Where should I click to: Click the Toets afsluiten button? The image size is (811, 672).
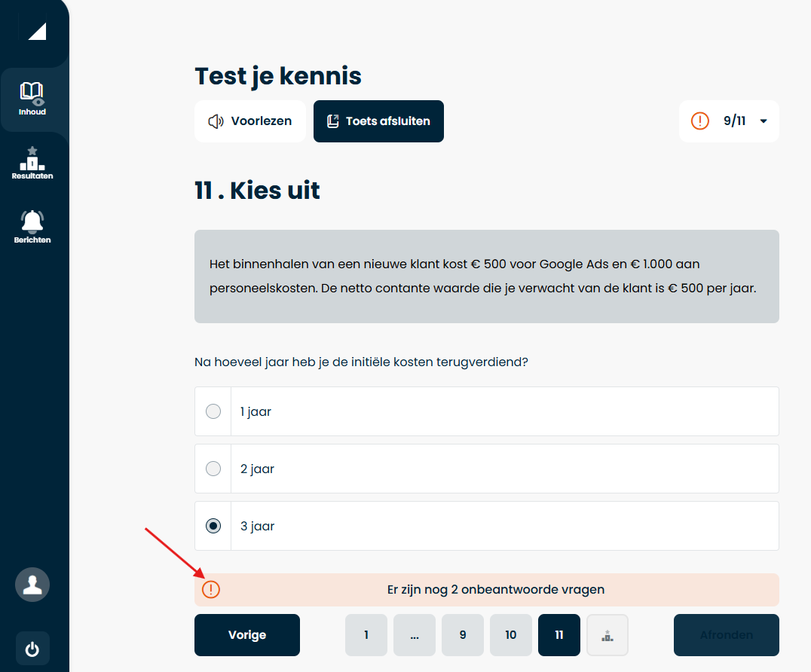click(378, 121)
